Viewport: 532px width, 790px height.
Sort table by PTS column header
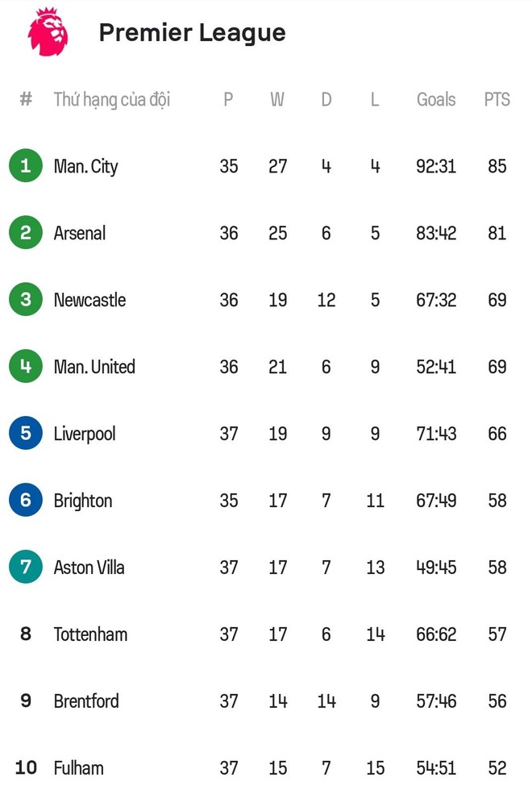[x=497, y=100]
